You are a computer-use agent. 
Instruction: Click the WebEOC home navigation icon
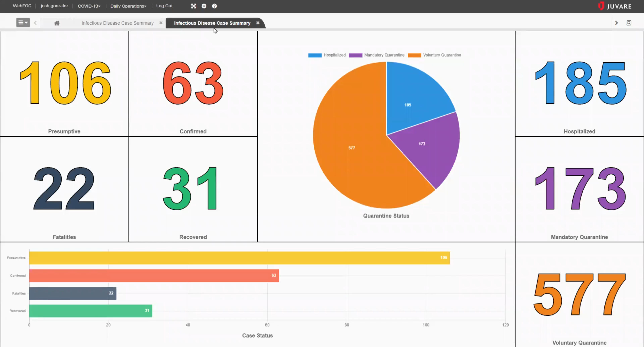point(56,23)
